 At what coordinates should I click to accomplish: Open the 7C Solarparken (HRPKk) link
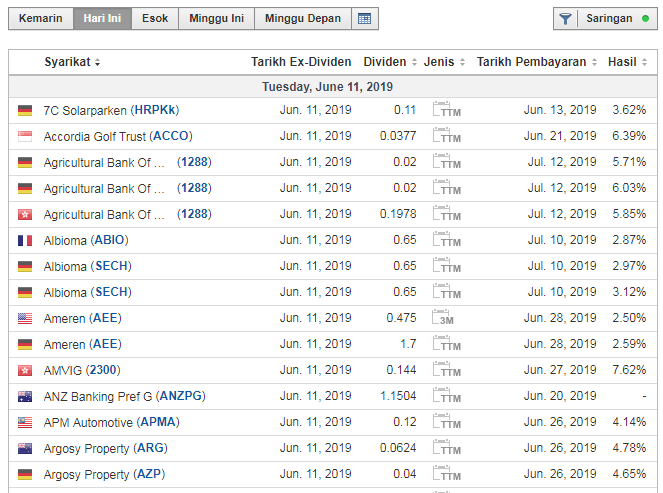click(111, 110)
